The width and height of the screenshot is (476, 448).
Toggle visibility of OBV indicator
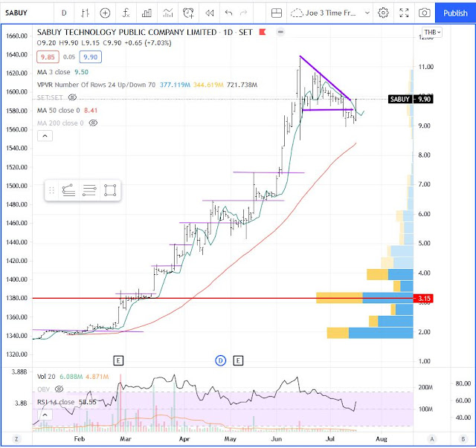click(59, 389)
